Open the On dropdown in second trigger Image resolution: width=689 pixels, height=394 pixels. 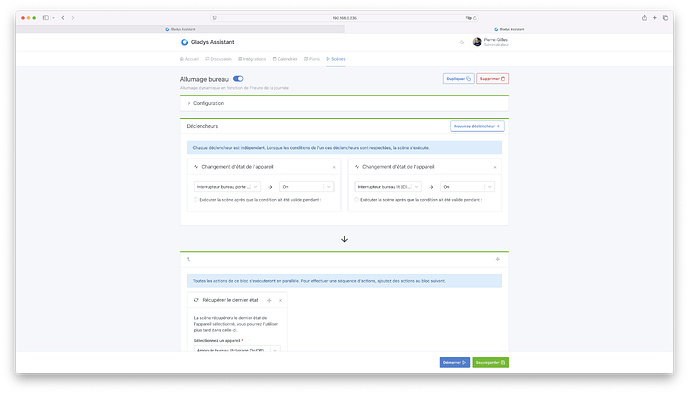(468, 187)
